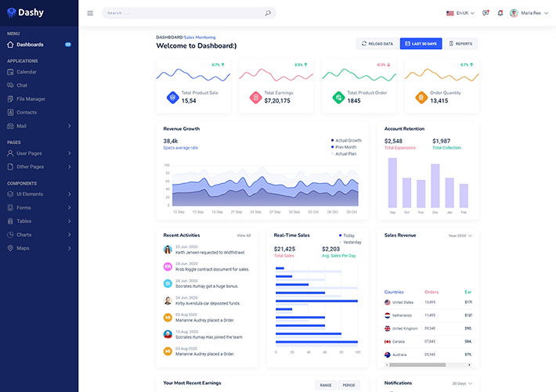Viewport: 556px width, 392px height.
Task: Open the chat messages icon in header
Action: click(486, 13)
